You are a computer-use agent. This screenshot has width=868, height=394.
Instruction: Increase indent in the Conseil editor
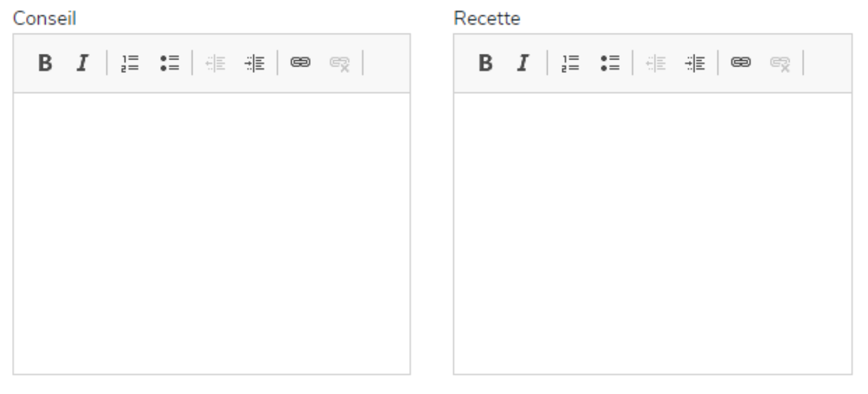coord(255,63)
